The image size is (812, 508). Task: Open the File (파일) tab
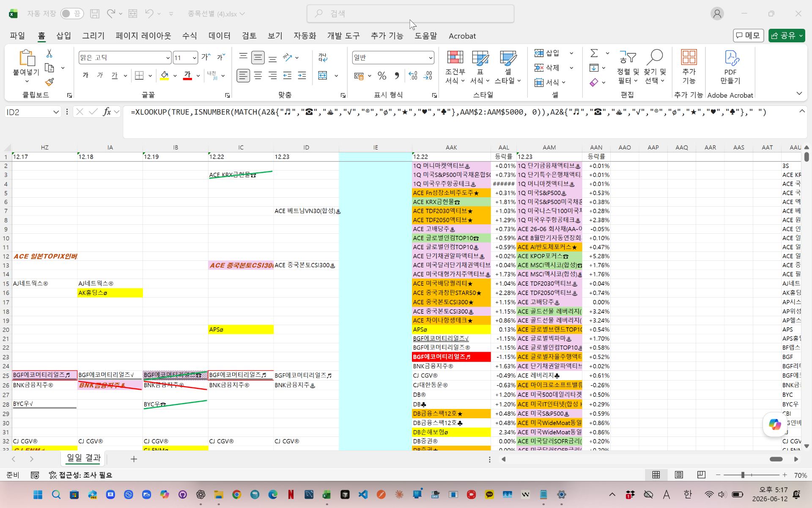(17, 36)
